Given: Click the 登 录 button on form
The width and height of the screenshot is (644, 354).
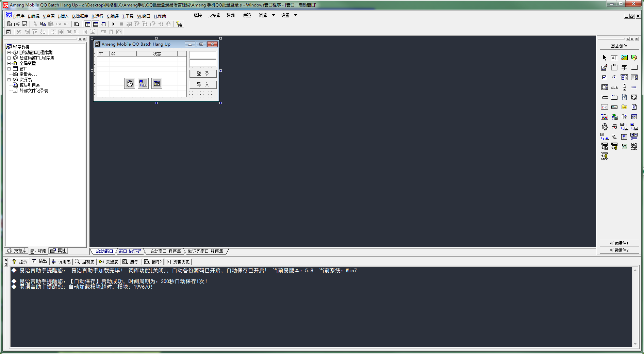Looking at the screenshot, I should (203, 74).
